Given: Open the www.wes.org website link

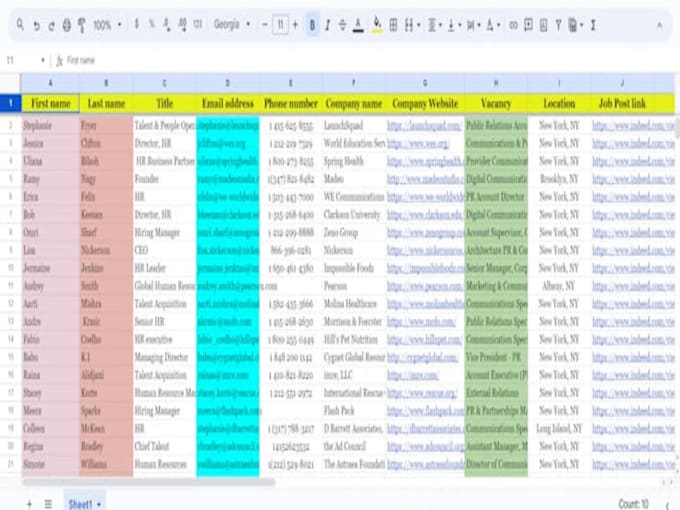Looking at the screenshot, I should click(418, 143).
